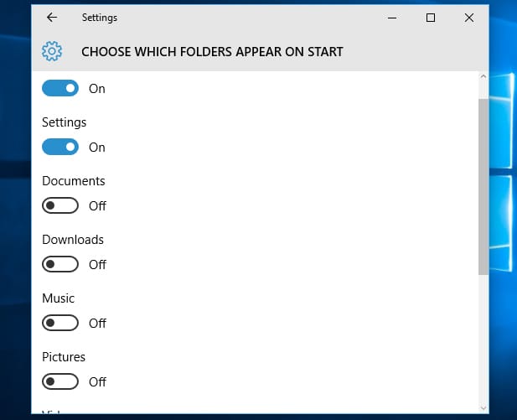
Task: Click the Pictures label text
Action: click(x=64, y=357)
